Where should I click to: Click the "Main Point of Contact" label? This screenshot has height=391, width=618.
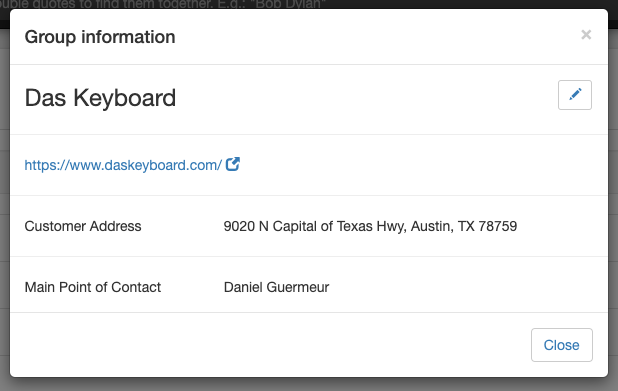click(93, 287)
